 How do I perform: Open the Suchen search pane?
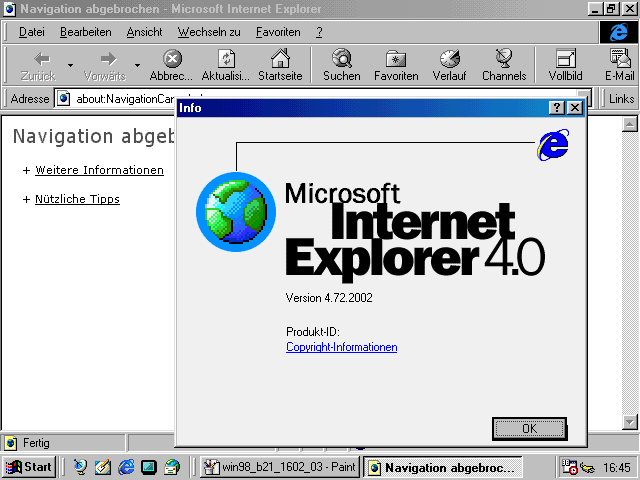click(x=342, y=66)
